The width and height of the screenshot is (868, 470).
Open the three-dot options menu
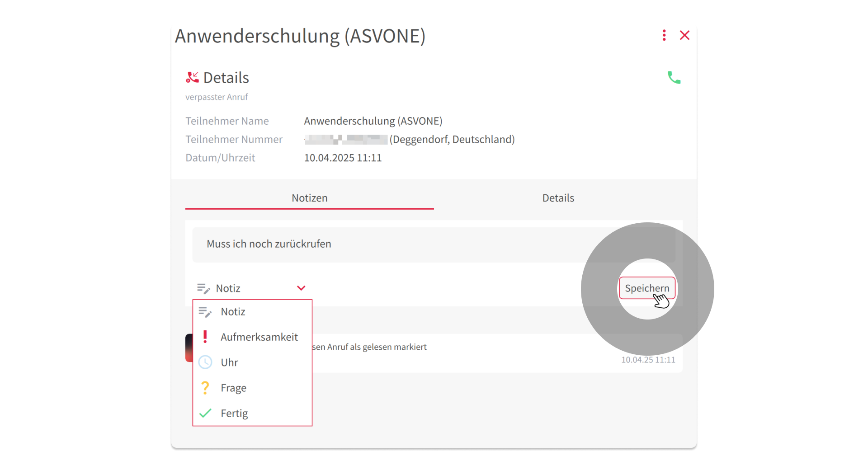click(x=664, y=35)
